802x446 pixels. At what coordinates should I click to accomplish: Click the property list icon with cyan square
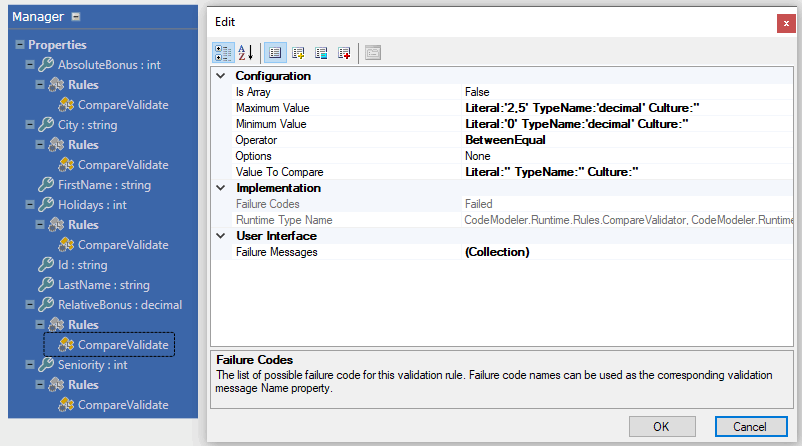click(321, 53)
